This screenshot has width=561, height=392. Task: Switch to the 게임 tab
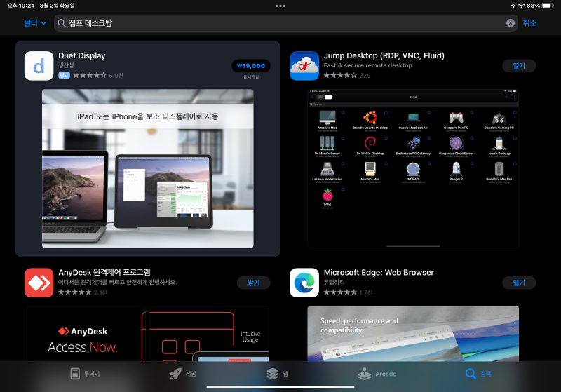[183, 374]
